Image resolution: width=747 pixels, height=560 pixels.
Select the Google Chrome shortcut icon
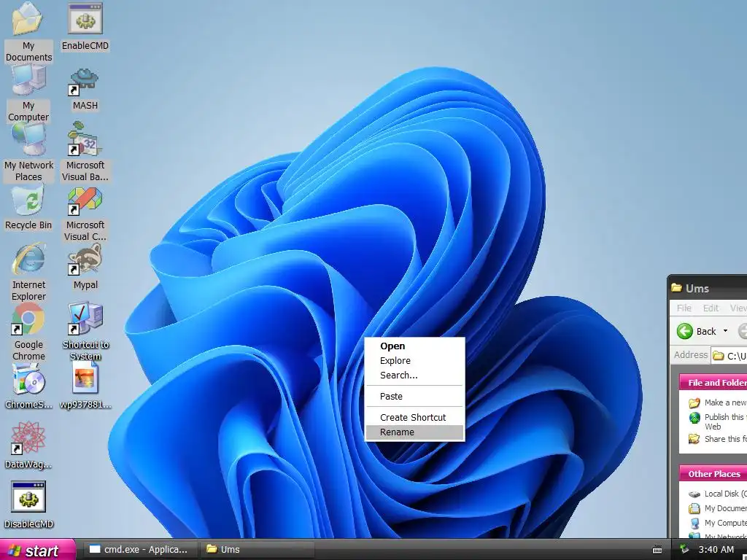click(x=28, y=332)
